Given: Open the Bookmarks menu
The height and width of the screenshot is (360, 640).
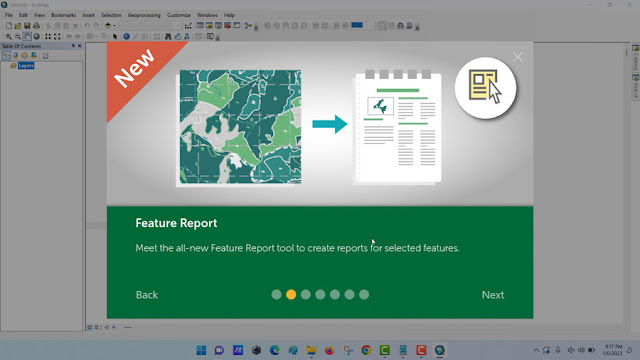Looking at the screenshot, I should 63,15.
